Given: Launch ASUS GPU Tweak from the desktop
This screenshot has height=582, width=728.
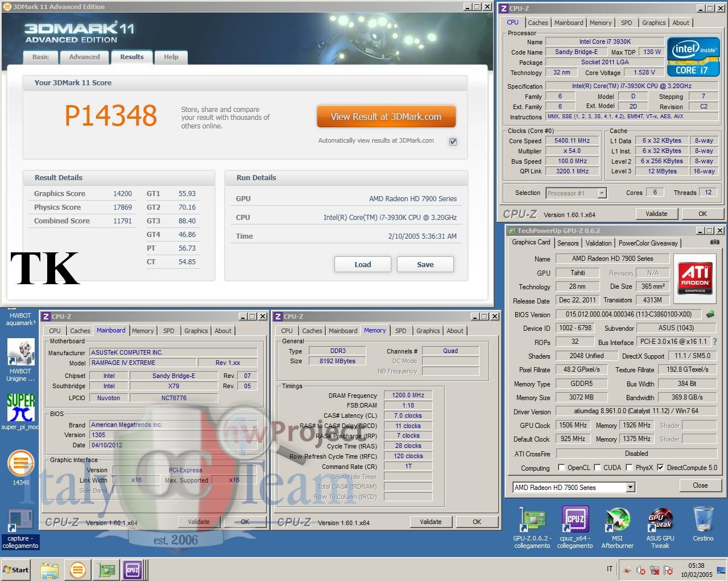Looking at the screenshot, I should (660, 528).
